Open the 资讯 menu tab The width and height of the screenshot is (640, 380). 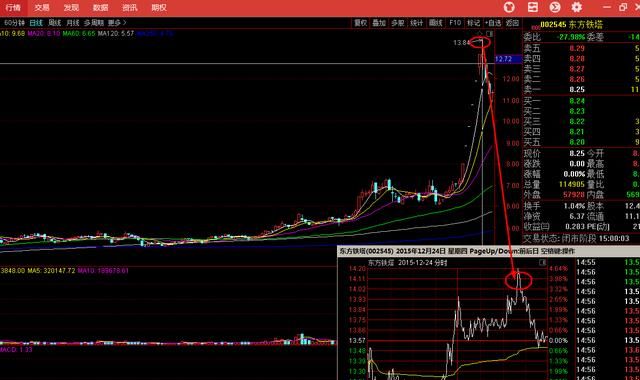click(x=130, y=7)
